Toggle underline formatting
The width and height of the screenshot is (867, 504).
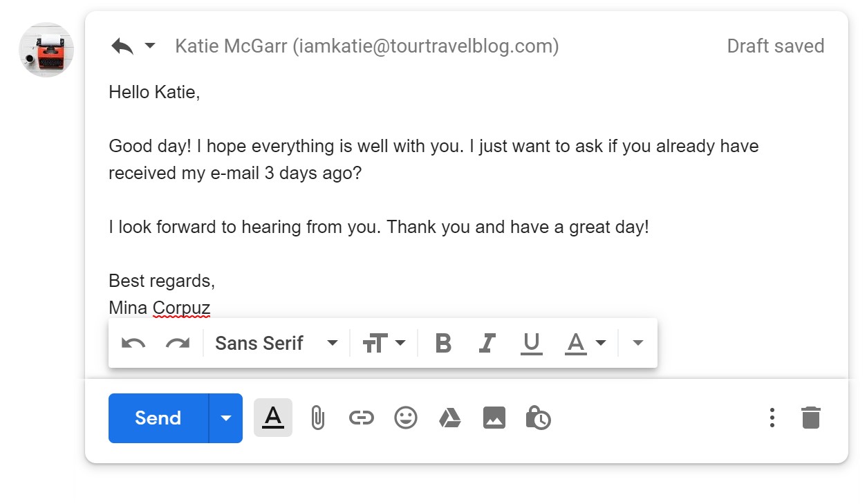click(531, 343)
